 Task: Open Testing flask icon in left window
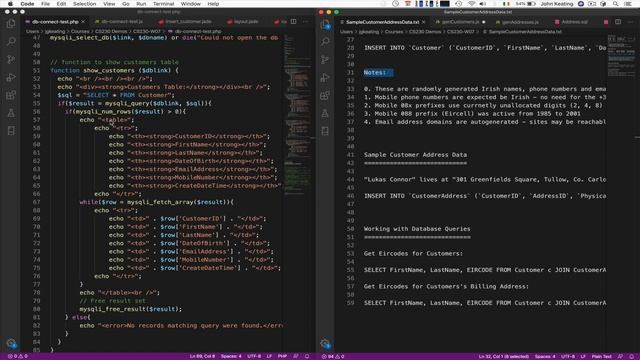[11, 113]
